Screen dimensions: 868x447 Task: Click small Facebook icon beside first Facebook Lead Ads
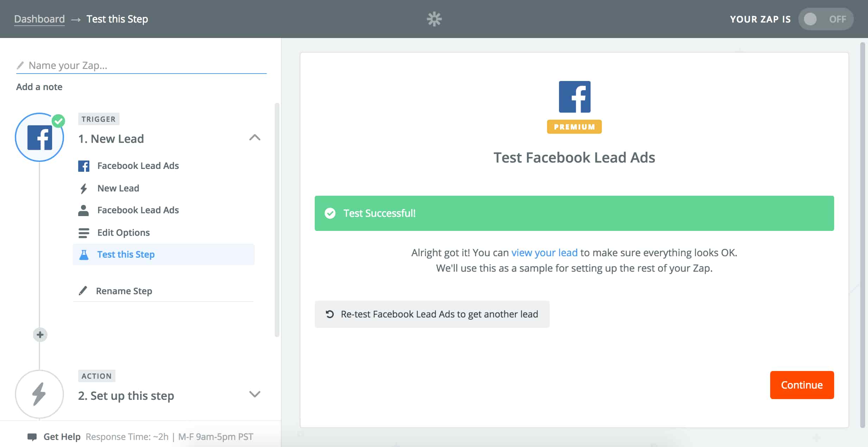click(84, 166)
